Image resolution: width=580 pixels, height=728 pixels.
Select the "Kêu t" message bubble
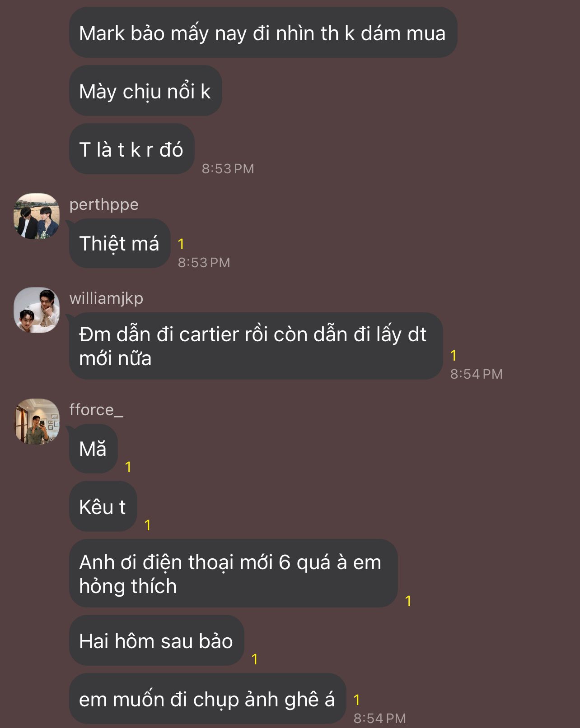(x=103, y=507)
